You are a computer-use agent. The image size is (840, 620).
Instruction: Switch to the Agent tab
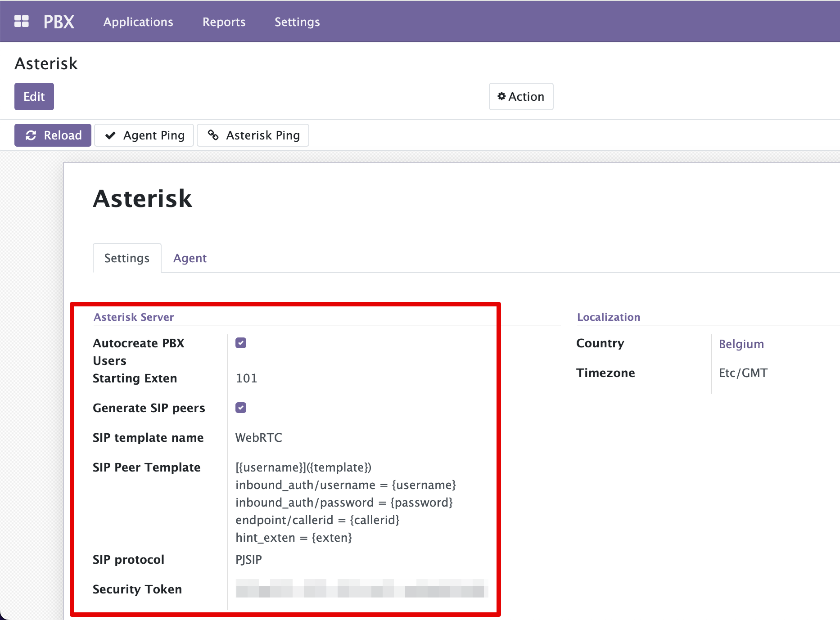[190, 258]
